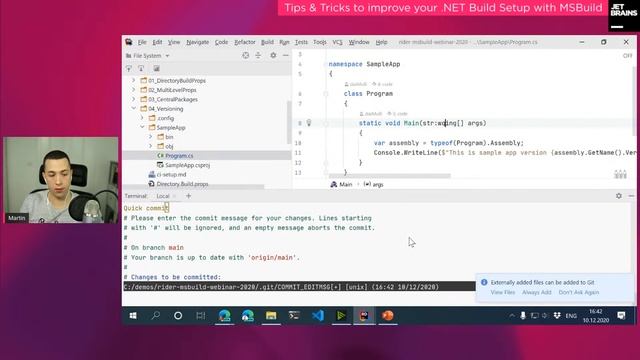Image resolution: width=640 pixels, height=360 pixels.
Task: Collapse the SampleApp folder
Action: click(x=142, y=127)
